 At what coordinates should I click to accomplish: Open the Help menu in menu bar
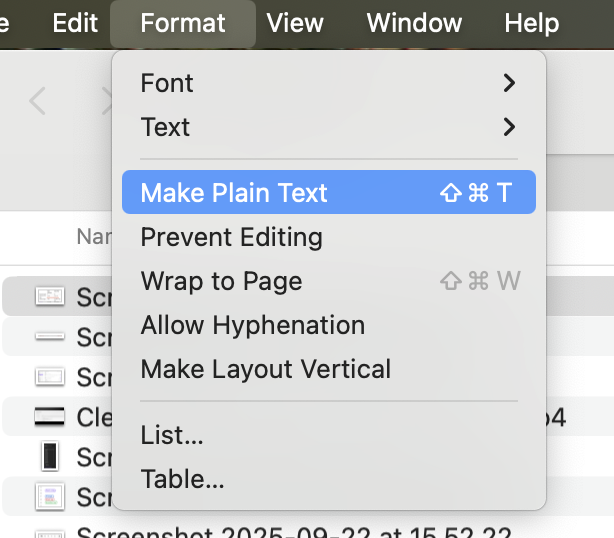pyautogui.click(x=531, y=23)
